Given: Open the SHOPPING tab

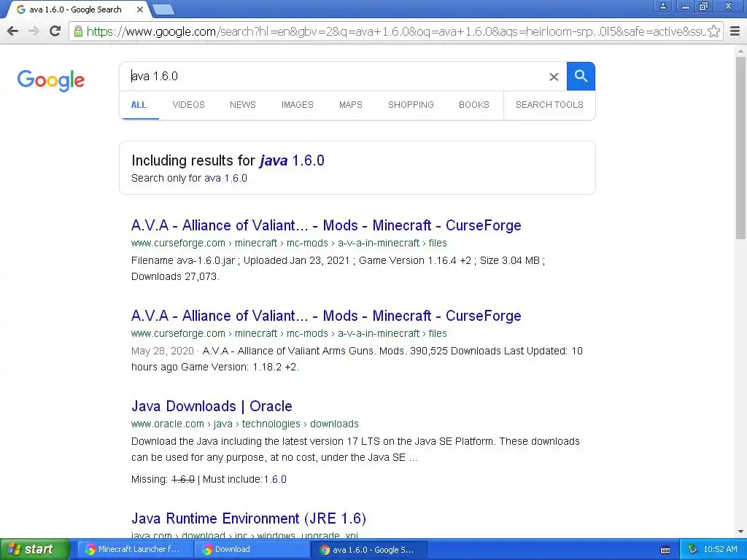Looking at the screenshot, I should 411,105.
